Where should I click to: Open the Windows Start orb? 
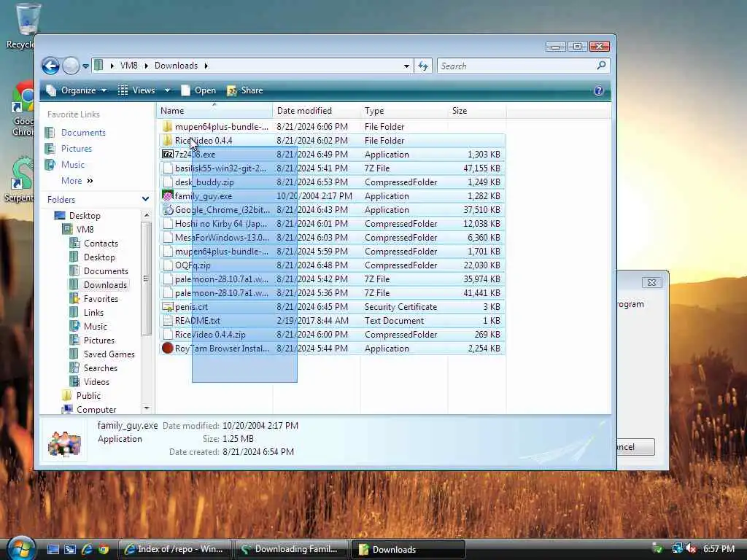(x=21, y=549)
